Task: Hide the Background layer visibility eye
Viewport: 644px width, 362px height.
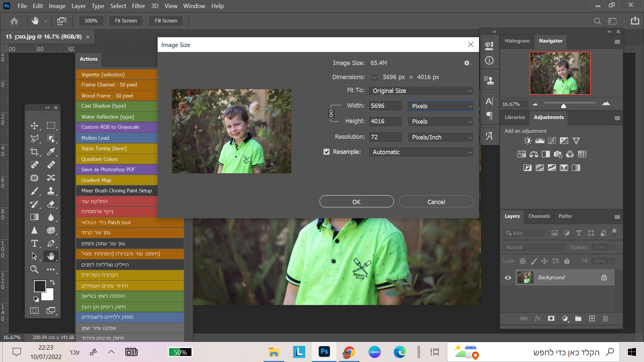Action: pyautogui.click(x=508, y=278)
